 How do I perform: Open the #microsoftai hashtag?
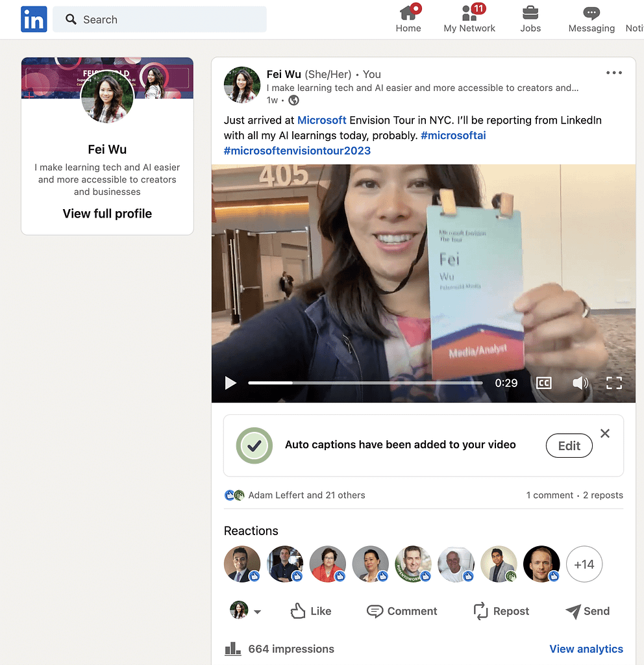(x=453, y=135)
